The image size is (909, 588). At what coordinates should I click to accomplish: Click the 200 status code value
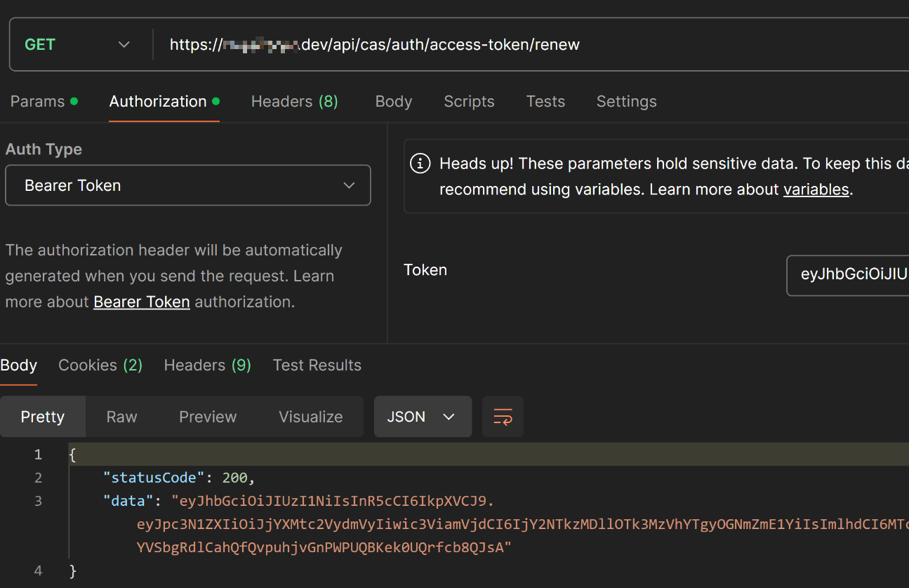235,478
